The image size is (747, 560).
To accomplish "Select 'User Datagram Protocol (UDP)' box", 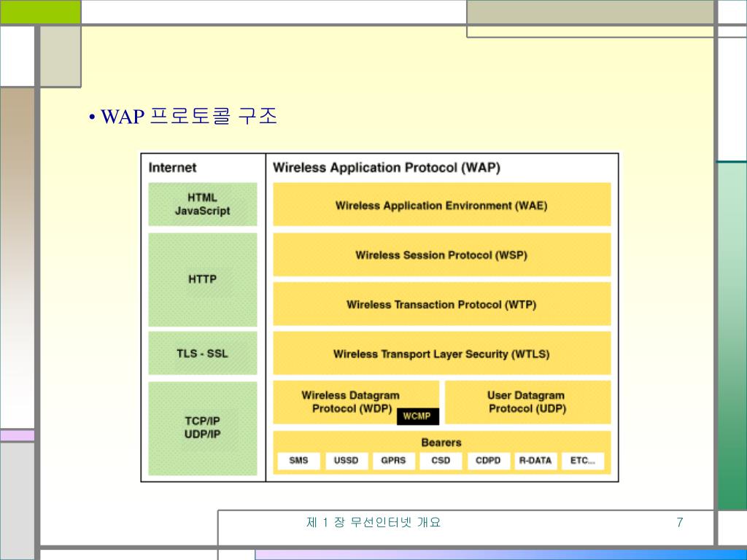I will pos(527,402).
